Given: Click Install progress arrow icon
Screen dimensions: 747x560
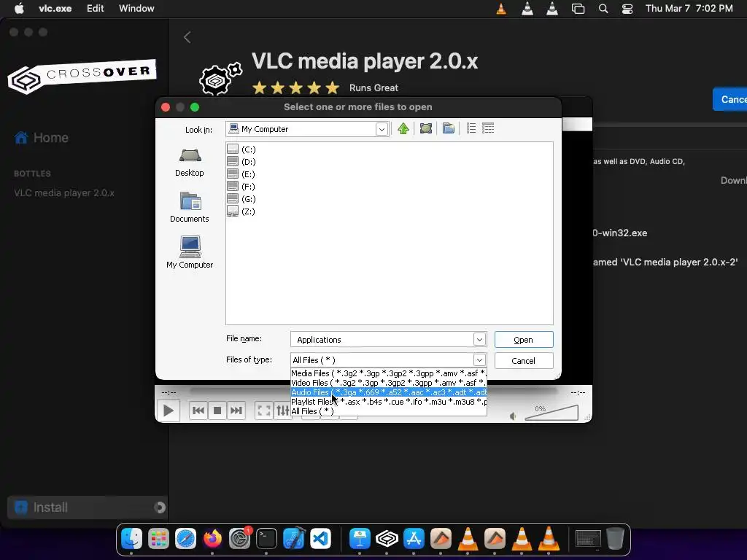Looking at the screenshot, I should tap(160, 507).
